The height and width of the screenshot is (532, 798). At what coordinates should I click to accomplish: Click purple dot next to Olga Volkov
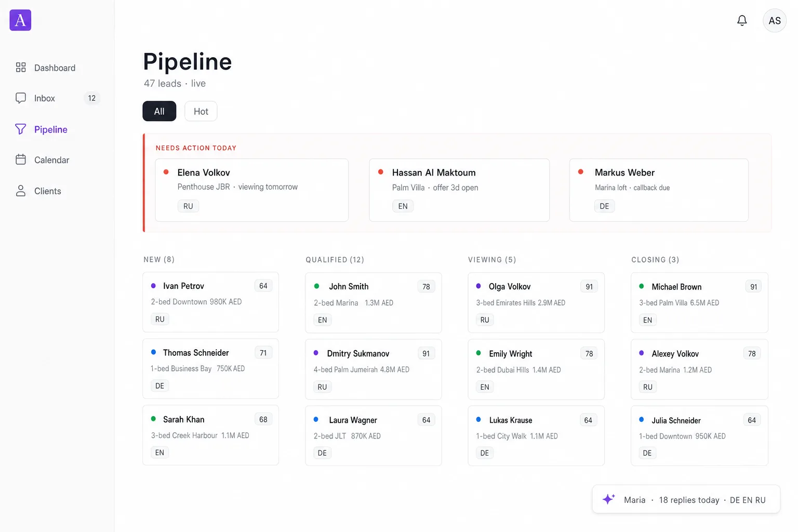pos(478,286)
